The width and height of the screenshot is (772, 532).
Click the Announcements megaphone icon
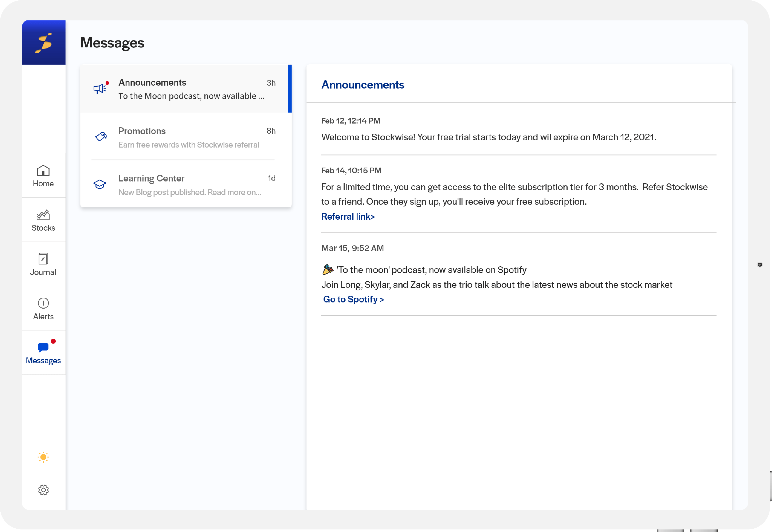pos(100,89)
